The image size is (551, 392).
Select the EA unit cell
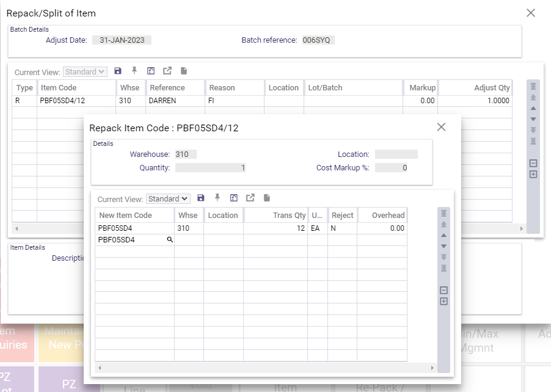pos(318,228)
